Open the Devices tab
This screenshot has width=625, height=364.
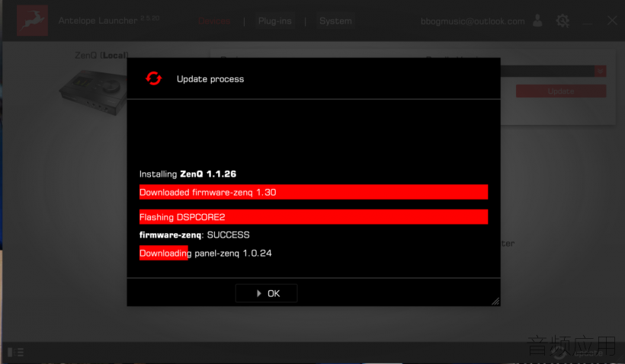coord(214,21)
